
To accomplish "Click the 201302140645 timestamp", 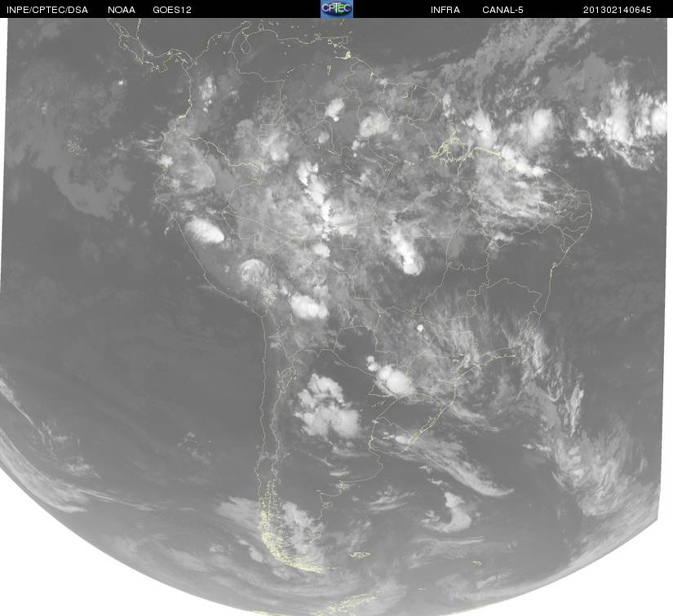I will click(618, 10).
